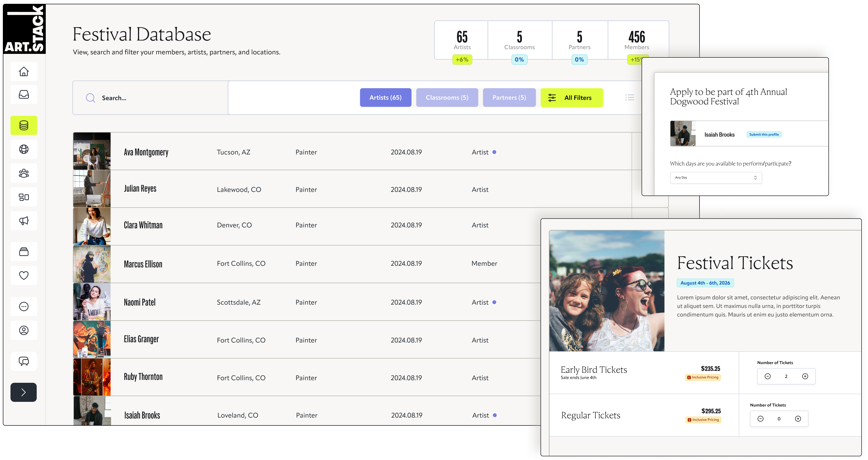The width and height of the screenshot is (868, 460).
Task: Select the Julian Reyes name
Action: coord(140,189)
